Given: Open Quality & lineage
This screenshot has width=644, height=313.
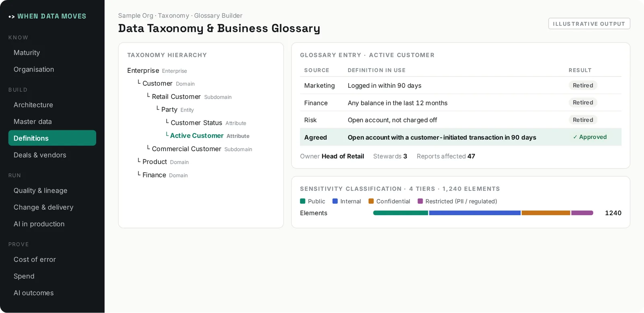Looking at the screenshot, I should point(52,191).
